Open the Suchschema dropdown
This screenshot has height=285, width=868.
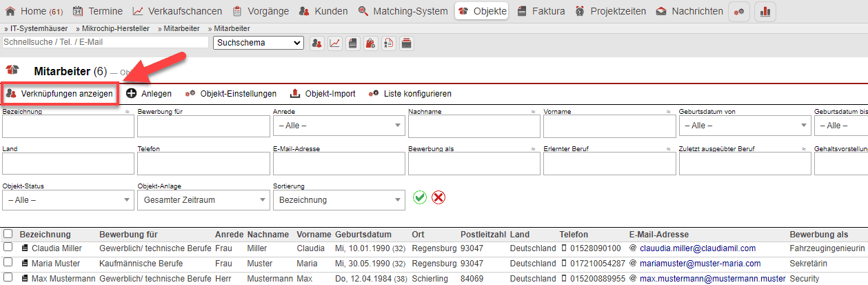(259, 43)
